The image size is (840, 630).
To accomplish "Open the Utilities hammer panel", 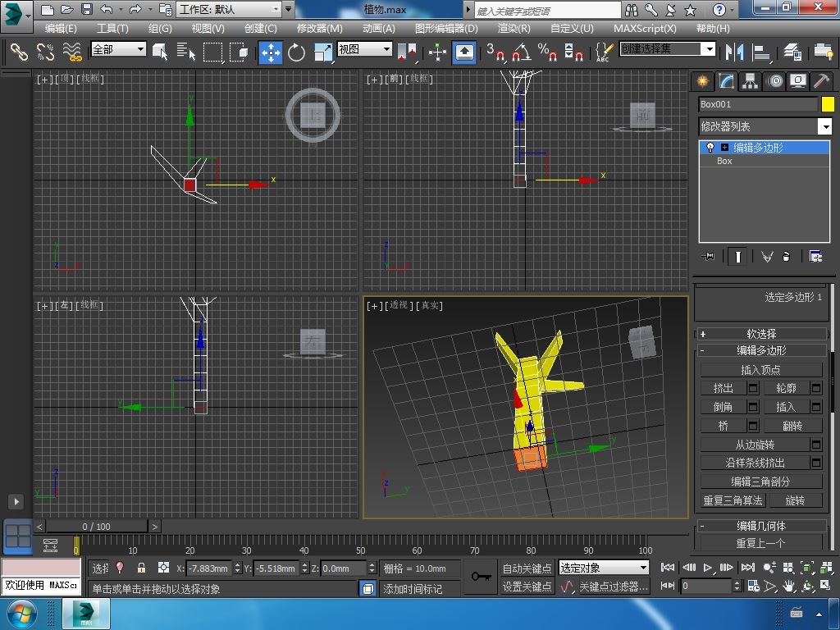I will pos(821,81).
